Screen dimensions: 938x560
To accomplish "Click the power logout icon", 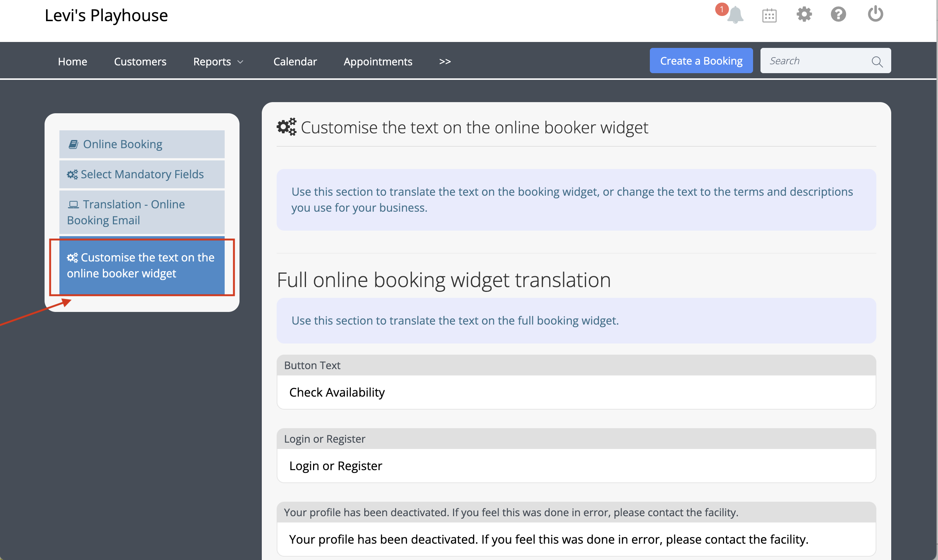I will 875,14.
